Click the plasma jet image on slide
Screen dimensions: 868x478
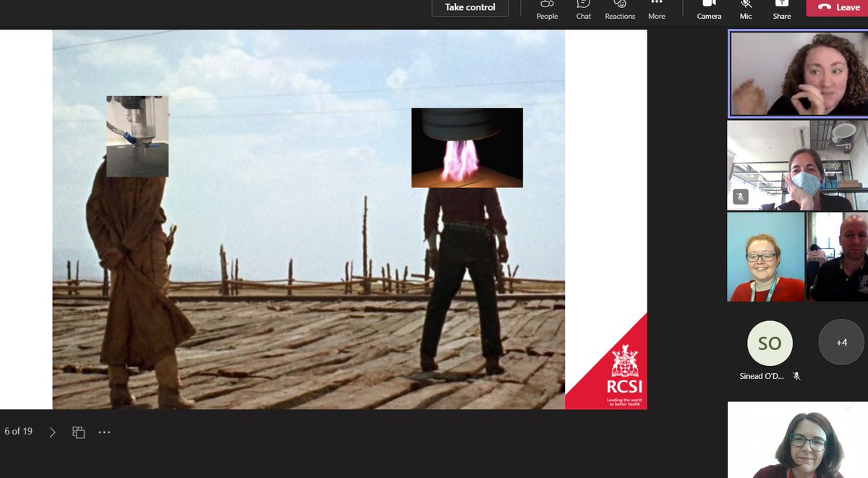(467, 148)
